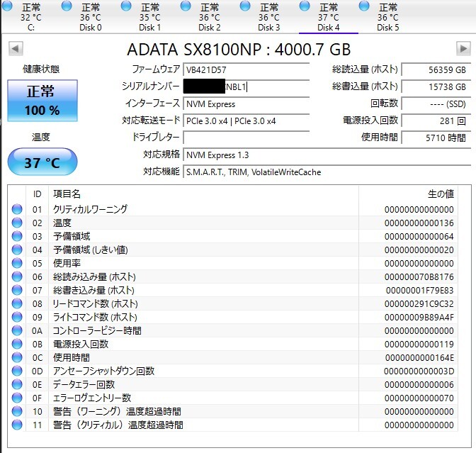
Task: Click the 37 °C temperature button
Action: pyautogui.click(x=42, y=162)
